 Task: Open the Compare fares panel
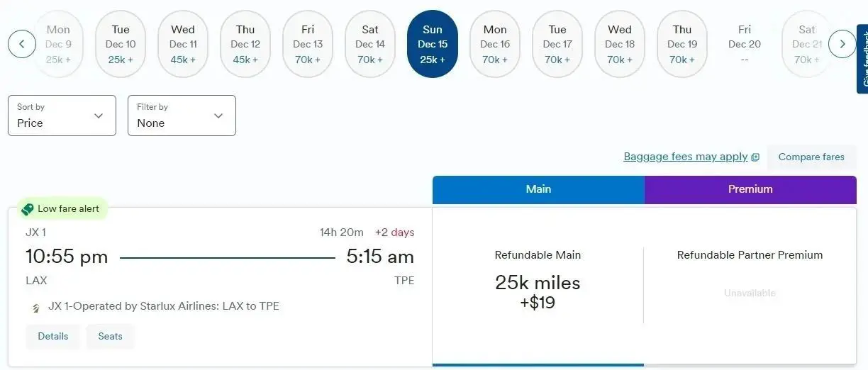click(811, 157)
